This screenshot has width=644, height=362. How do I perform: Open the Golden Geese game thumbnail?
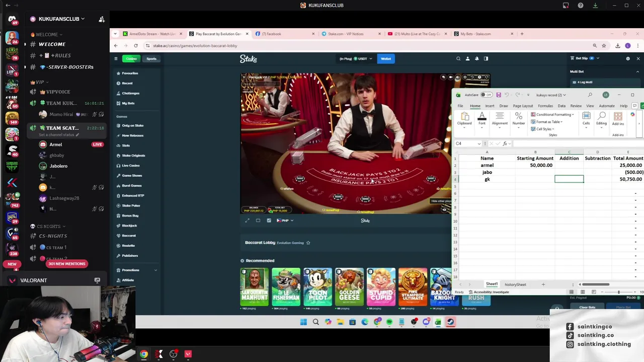pos(349,287)
